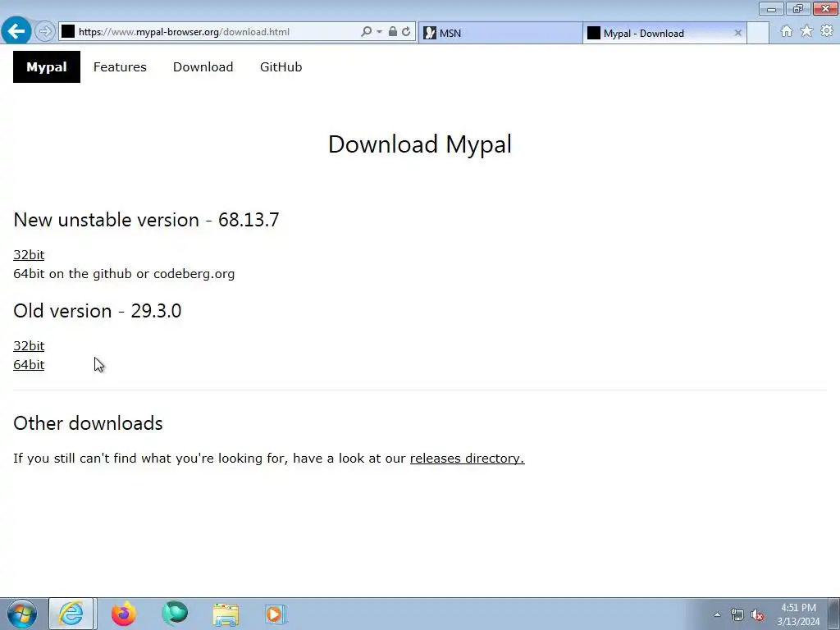Click the Mypal brand logo button

pos(47,67)
